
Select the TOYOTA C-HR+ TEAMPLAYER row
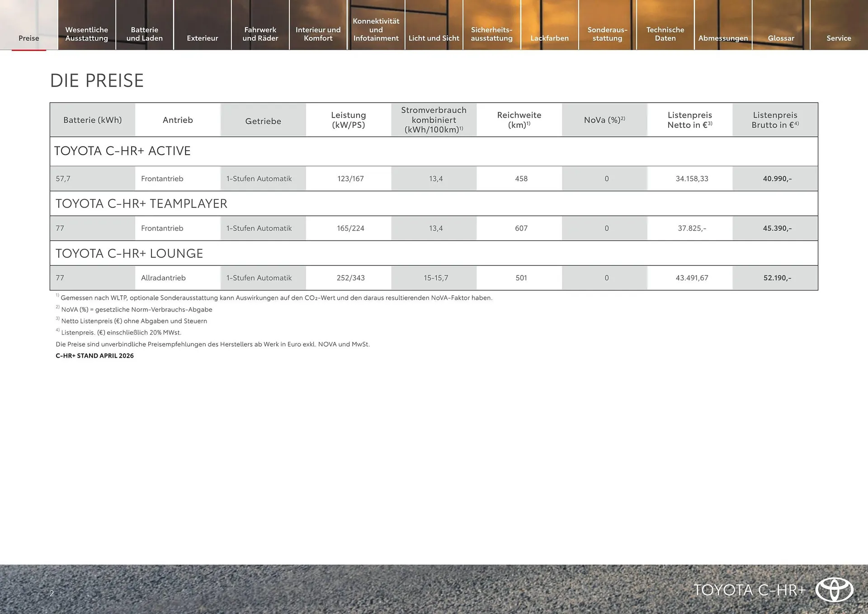click(141, 203)
